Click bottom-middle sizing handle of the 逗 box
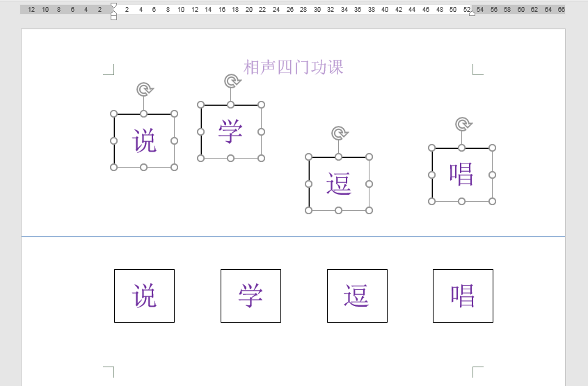The height and width of the screenshot is (386, 588). 338,210
